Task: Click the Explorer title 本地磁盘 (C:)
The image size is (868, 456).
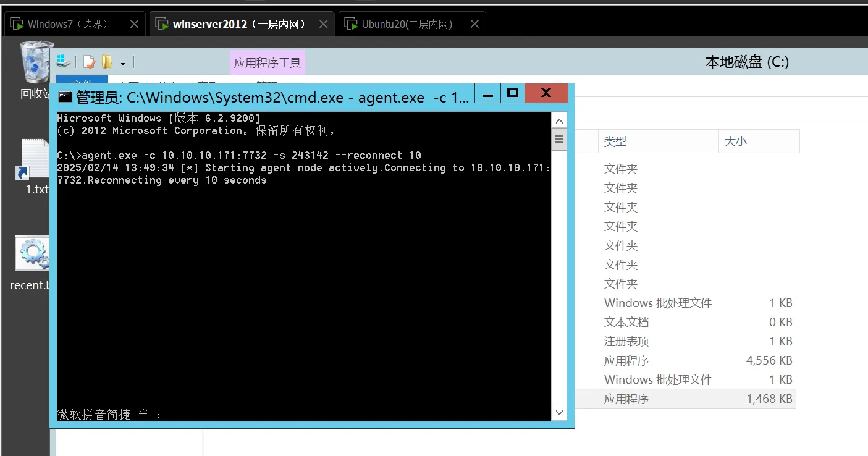Action: 748,62
